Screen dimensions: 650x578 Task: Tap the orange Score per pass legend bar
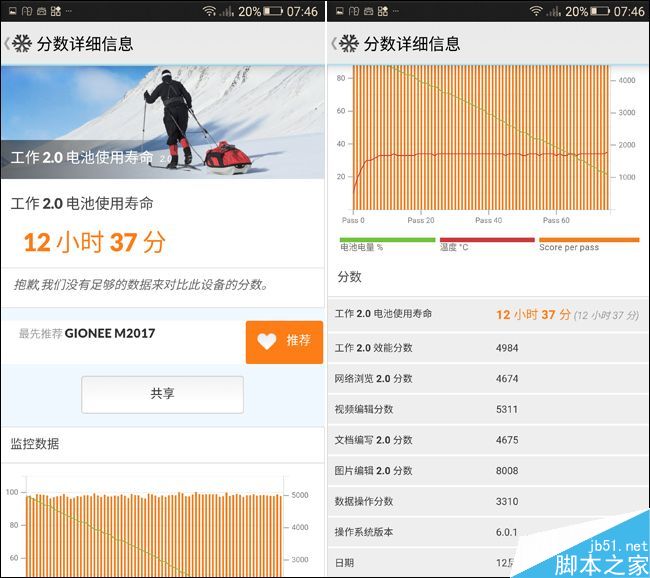tap(589, 240)
